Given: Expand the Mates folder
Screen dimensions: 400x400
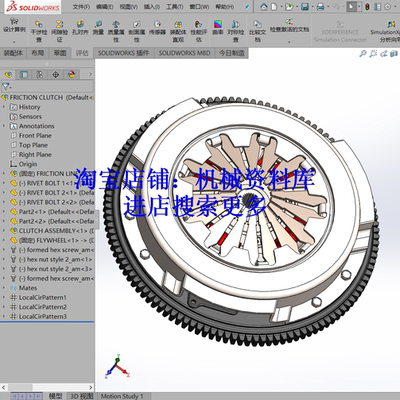Looking at the screenshot, I should point(4,288).
